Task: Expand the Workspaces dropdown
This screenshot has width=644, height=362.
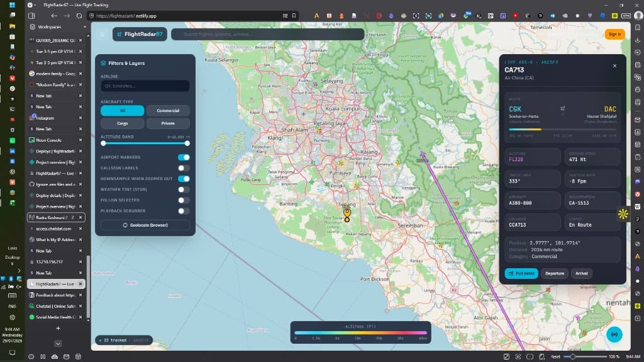Action: pos(85,26)
